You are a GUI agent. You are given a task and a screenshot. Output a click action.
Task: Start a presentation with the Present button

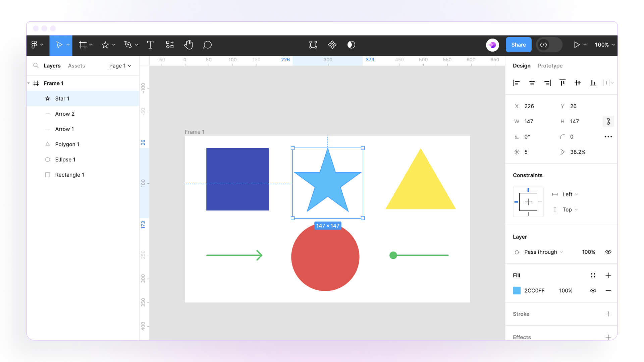[x=578, y=45]
